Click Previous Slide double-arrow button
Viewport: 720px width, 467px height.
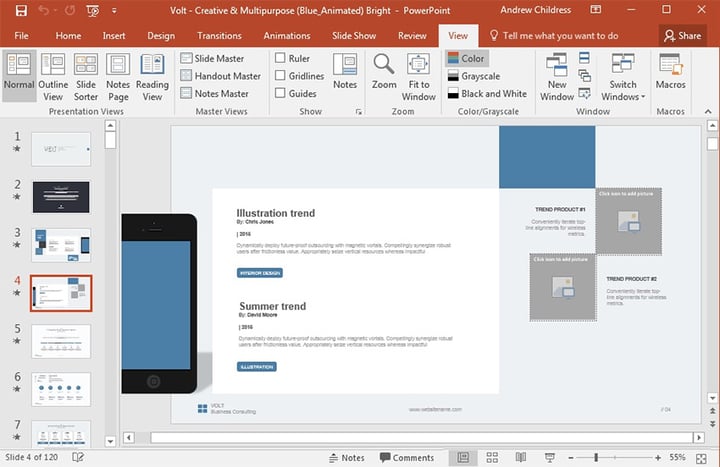pos(712,411)
